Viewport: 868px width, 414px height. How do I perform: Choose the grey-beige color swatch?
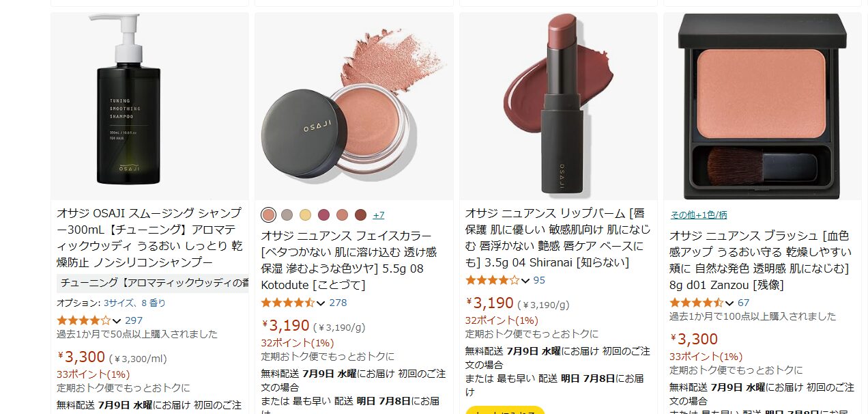tap(287, 215)
